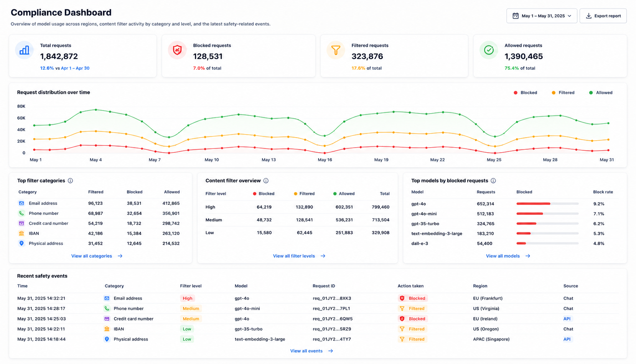
Task: Click the gpt-4o blocked rate progress bar
Action: [547, 204]
